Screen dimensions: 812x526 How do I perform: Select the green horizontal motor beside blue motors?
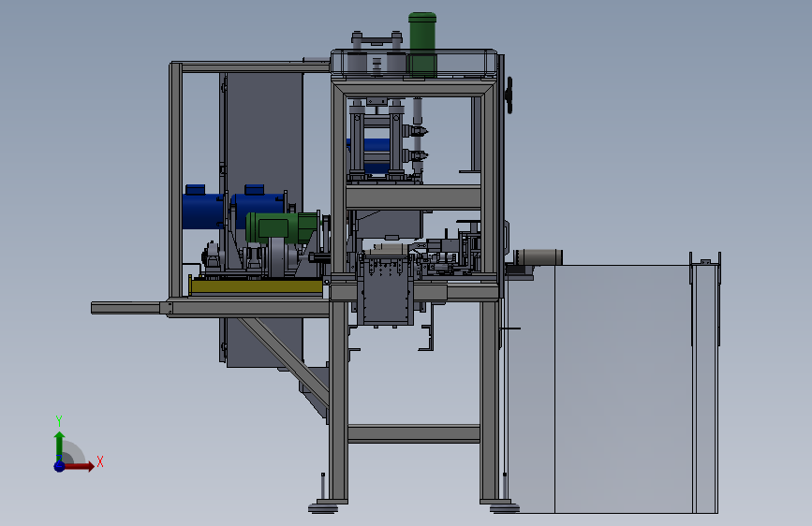click(x=282, y=226)
